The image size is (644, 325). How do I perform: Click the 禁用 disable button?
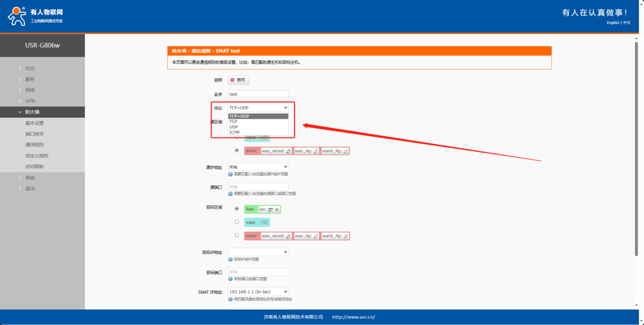(239, 80)
